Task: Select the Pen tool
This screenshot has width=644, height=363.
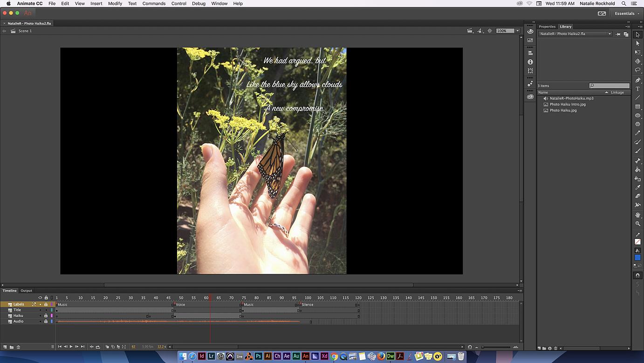Action: click(x=637, y=80)
